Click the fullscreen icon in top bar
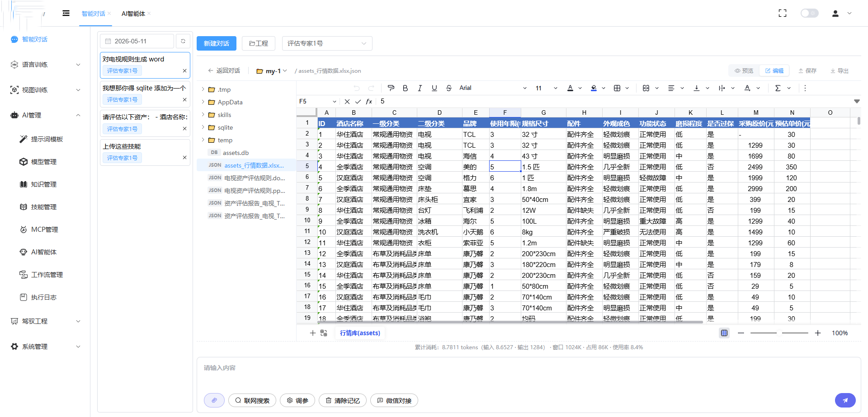Image resolution: width=868 pixels, height=417 pixels. pos(783,14)
